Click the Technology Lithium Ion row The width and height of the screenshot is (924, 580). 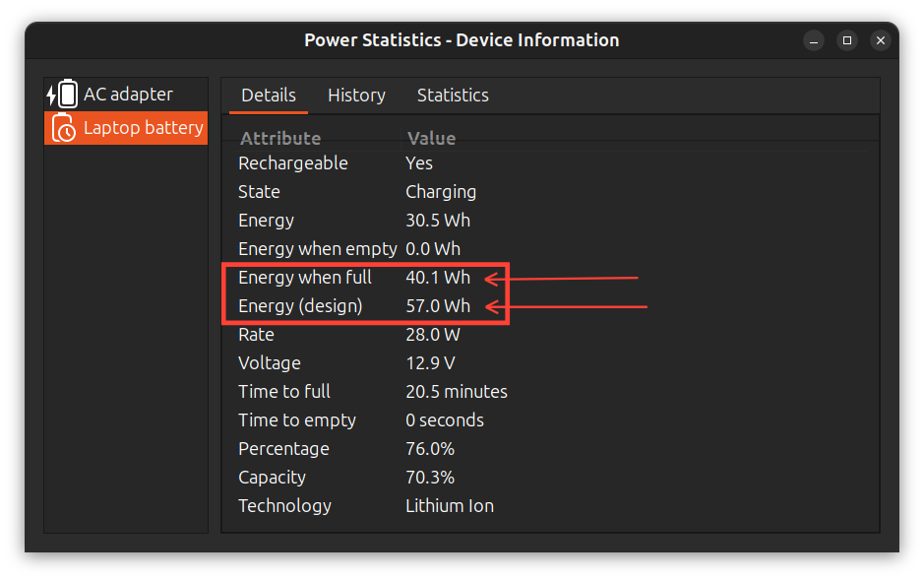tap(354, 506)
